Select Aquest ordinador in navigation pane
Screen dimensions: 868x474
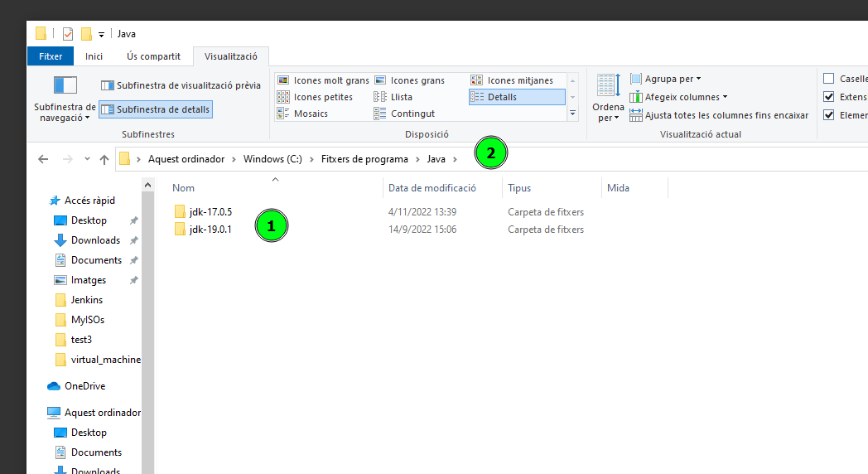(x=94, y=413)
